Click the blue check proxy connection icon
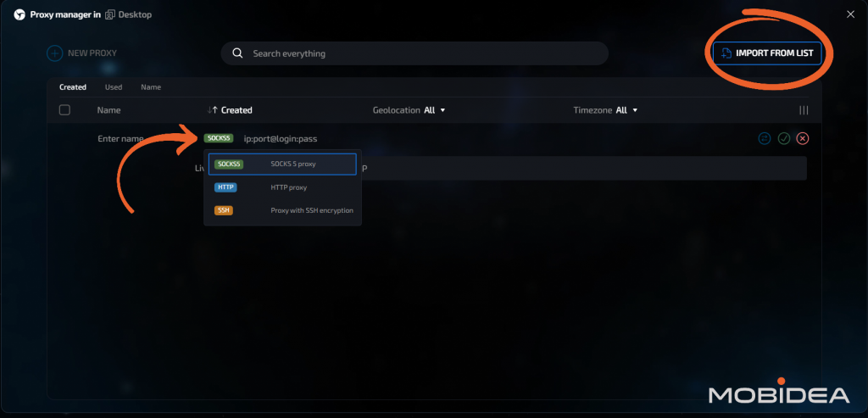The image size is (868, 418). point(765,138)
